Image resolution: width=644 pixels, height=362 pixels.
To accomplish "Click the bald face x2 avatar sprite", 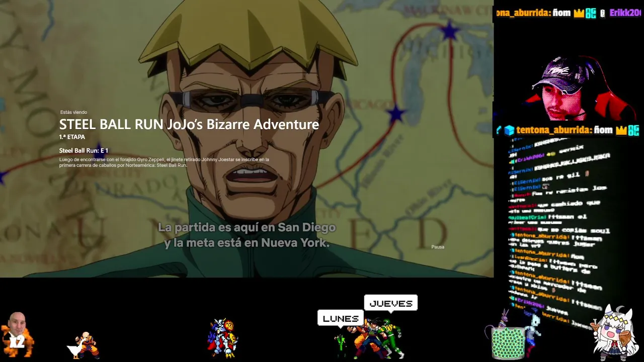I will [x=18, y=335].
